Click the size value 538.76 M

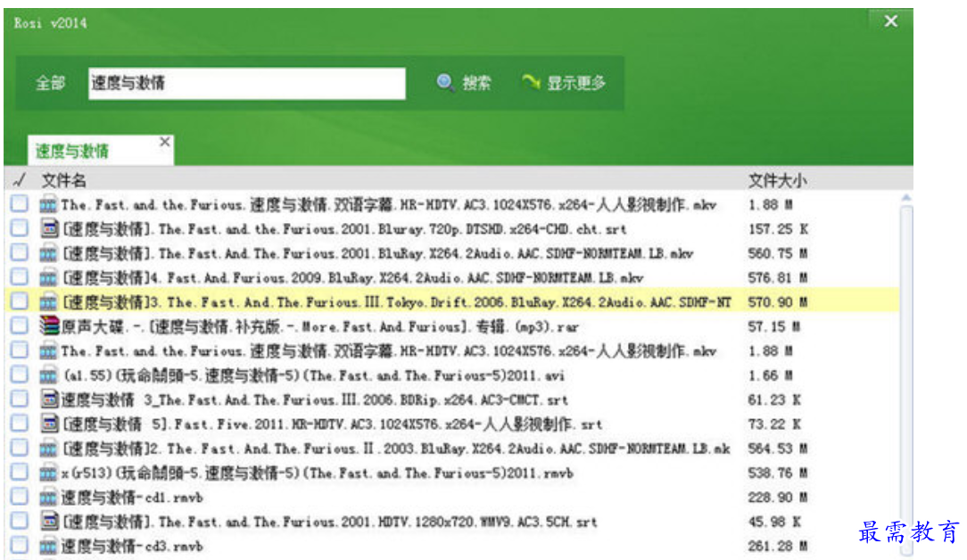778,473
